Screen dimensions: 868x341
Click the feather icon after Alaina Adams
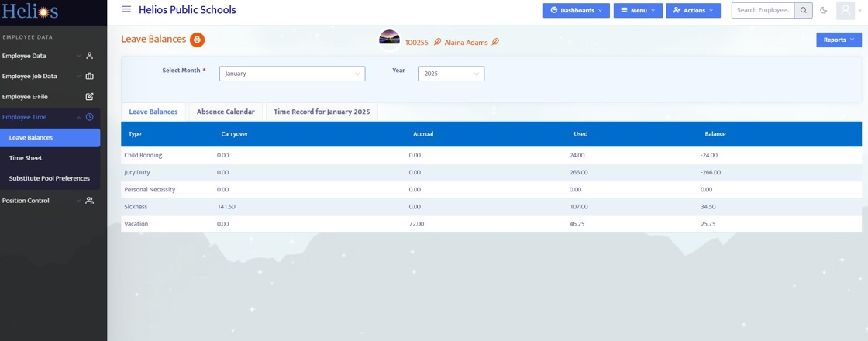click(x=495, y=42)
